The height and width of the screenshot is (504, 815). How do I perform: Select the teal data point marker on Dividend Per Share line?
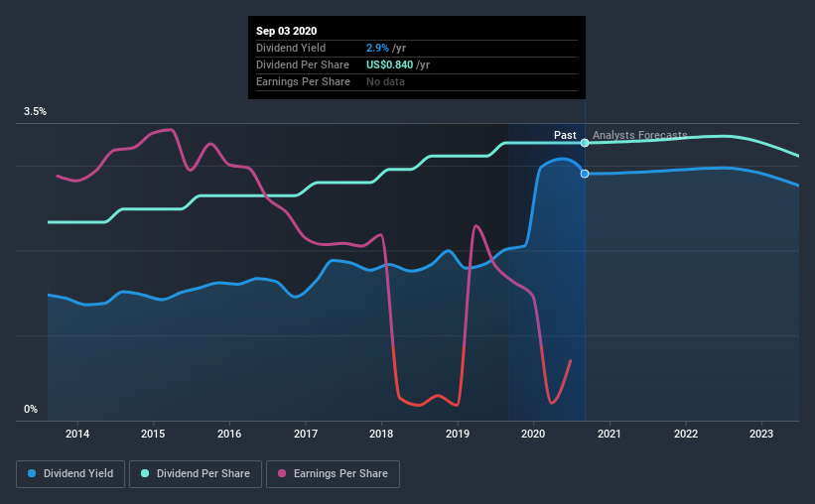[x=585, y=143]
